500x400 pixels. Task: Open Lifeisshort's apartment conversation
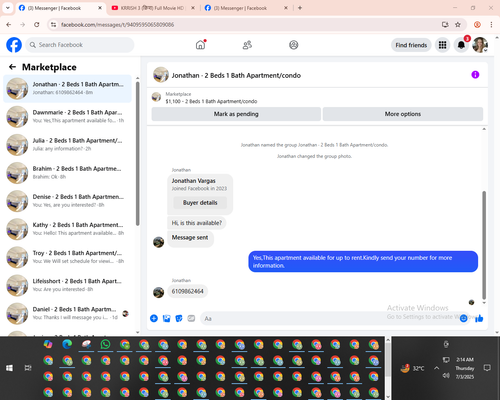tap(67, 285)
